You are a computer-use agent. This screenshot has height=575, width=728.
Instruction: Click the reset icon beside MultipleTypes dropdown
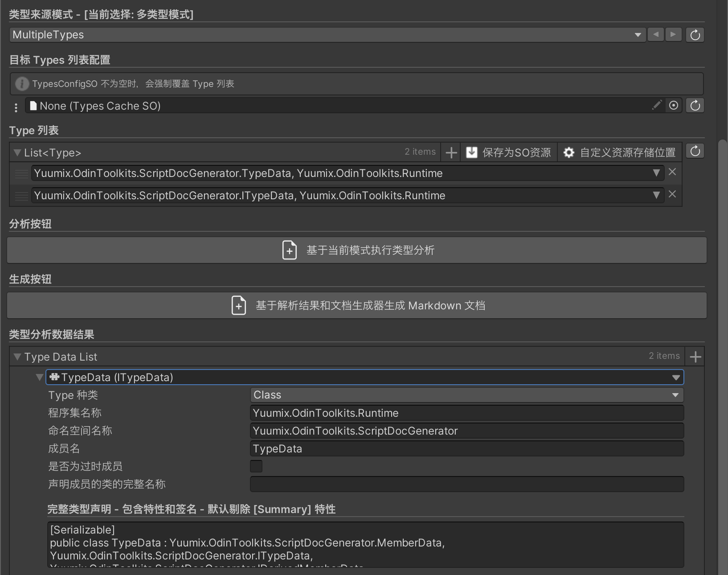click(x=695, y=35)
